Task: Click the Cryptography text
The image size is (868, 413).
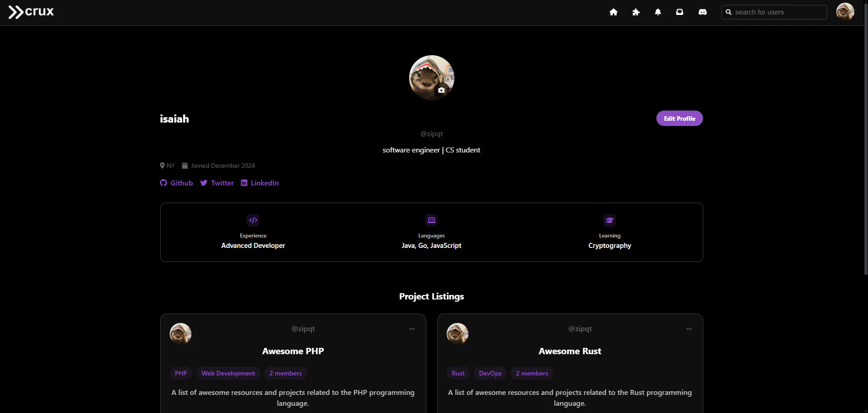Action: 610,246
